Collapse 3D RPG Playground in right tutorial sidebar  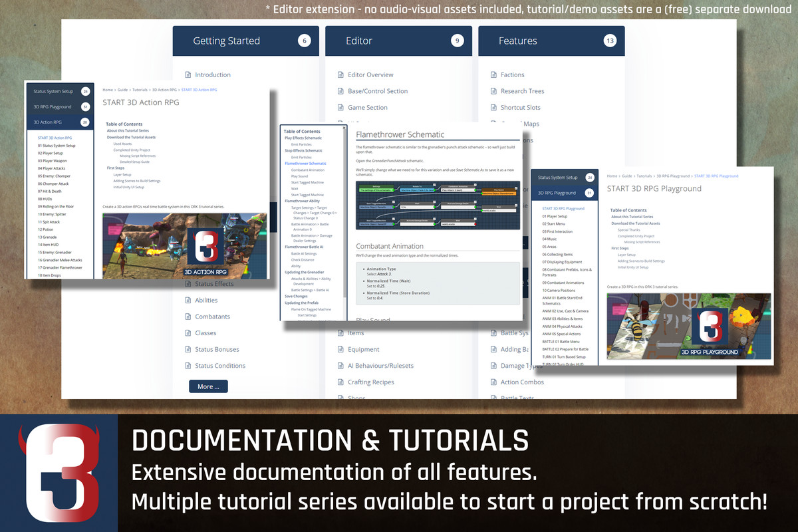tap(565, 193)
